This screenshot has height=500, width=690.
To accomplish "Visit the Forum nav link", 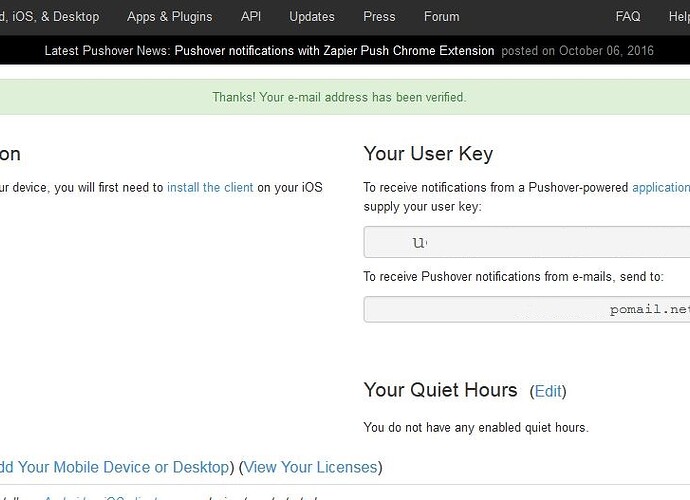I will (441, 17).
